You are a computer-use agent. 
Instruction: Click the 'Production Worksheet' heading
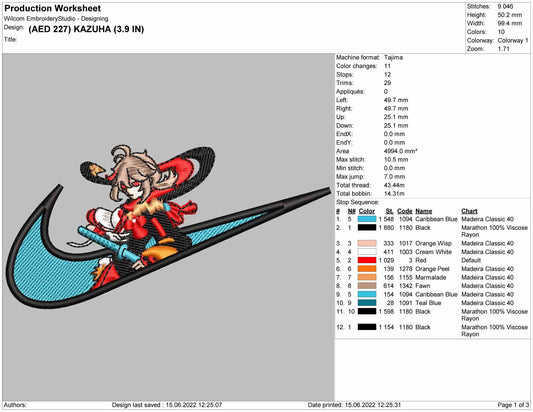[x=53, y=8]
